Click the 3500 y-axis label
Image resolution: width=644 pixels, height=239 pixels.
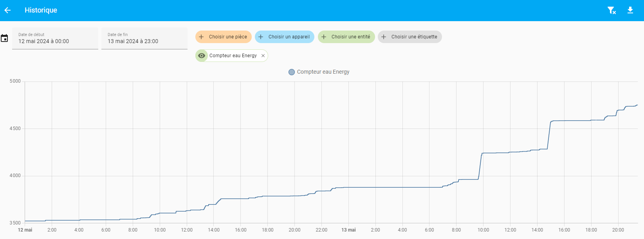coord(15,223)
